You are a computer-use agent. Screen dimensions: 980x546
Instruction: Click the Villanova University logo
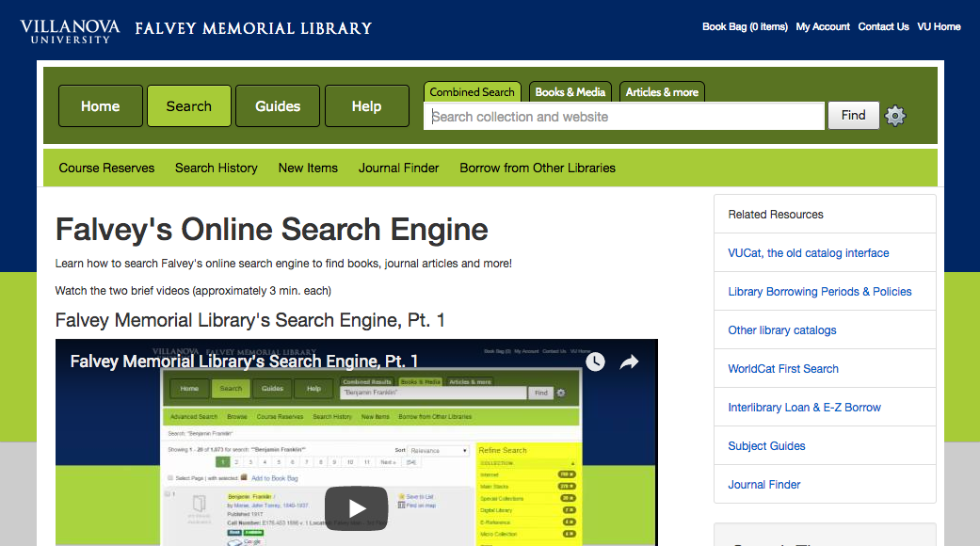[70, 30]
